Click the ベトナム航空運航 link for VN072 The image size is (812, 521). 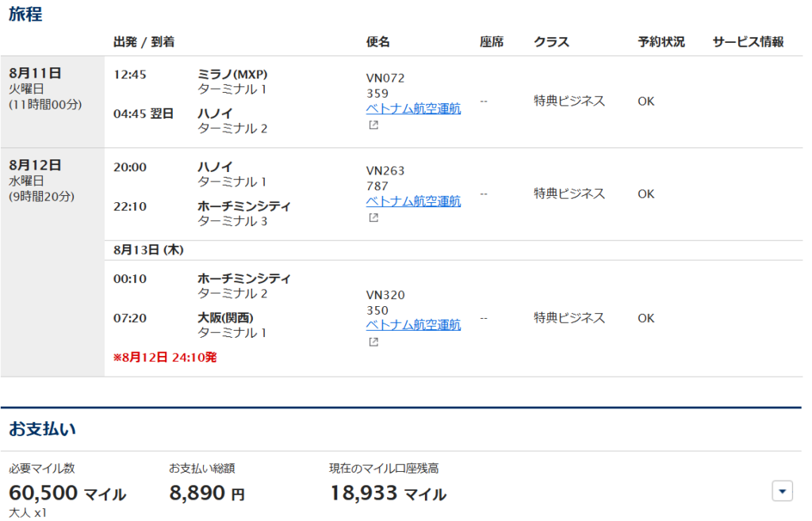(413, 109)
